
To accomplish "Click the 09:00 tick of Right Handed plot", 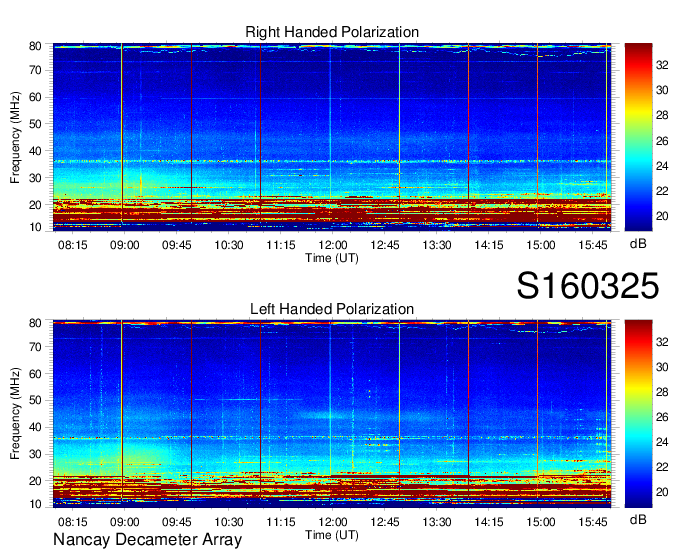I will (x=124, y=245).
